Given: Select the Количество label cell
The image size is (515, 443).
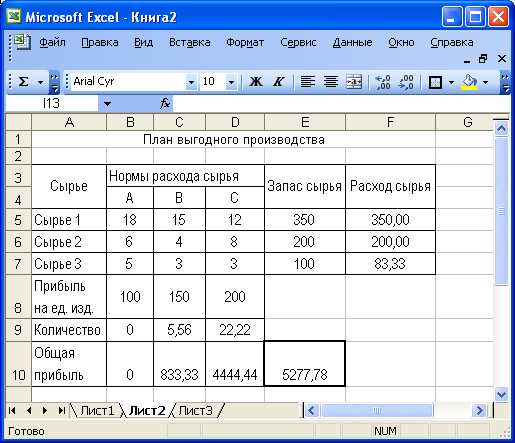Looking at the screenshot, I should [69, 330].
